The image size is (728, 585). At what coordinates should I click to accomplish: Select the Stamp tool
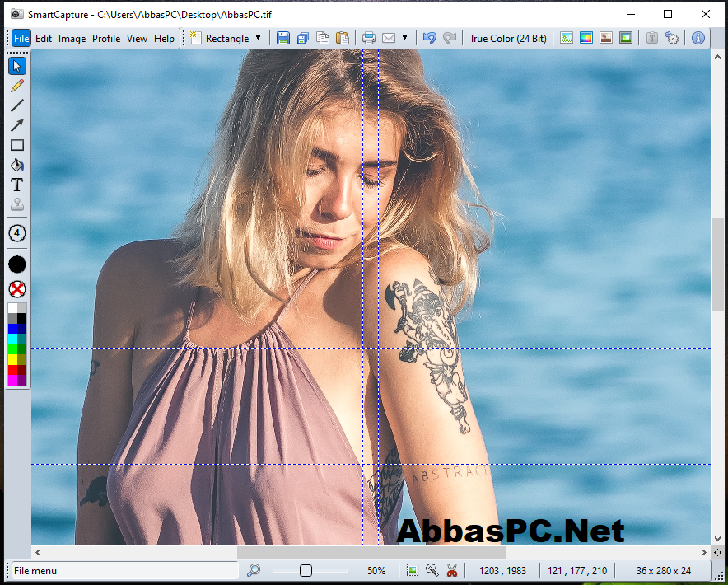point(17,204)
